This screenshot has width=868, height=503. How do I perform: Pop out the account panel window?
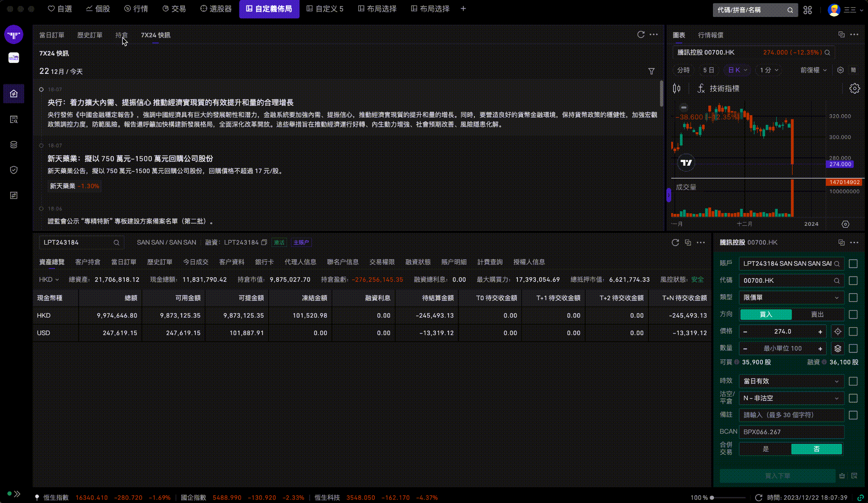[688, 242]
